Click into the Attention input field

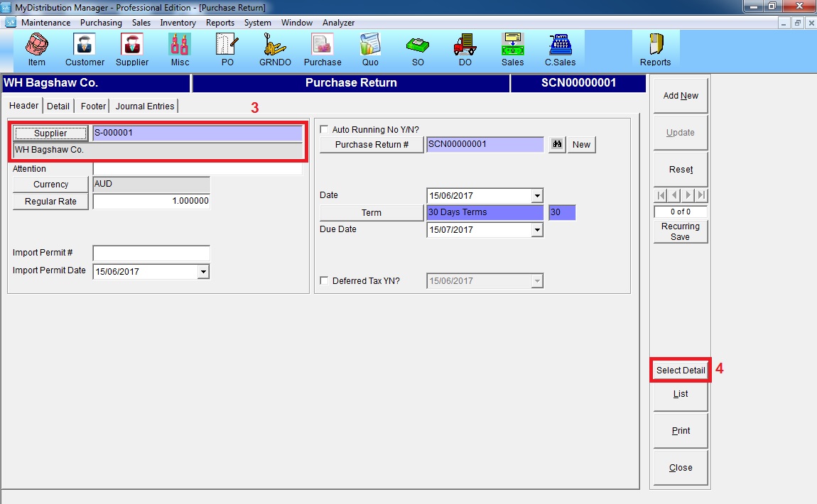197,169
